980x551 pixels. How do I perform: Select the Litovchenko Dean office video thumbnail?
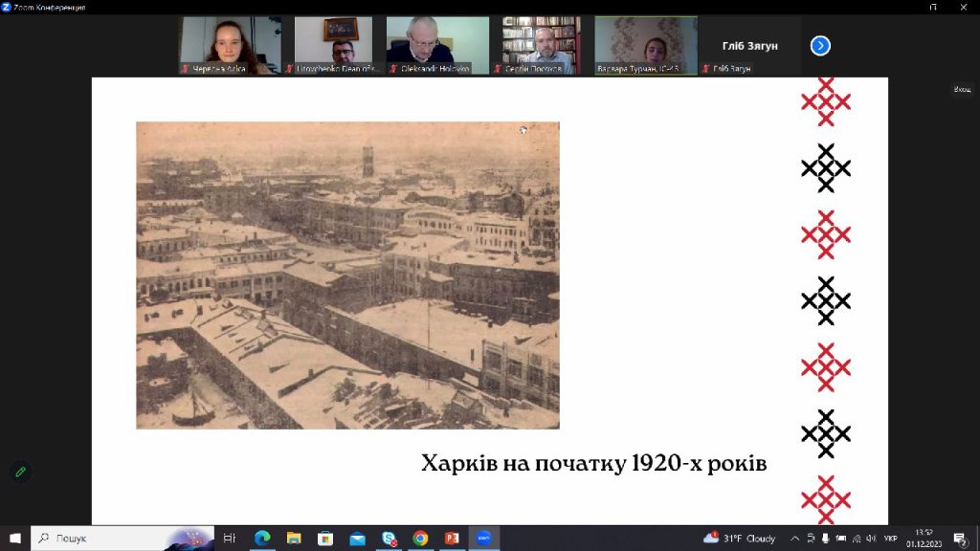click(333, 45)
